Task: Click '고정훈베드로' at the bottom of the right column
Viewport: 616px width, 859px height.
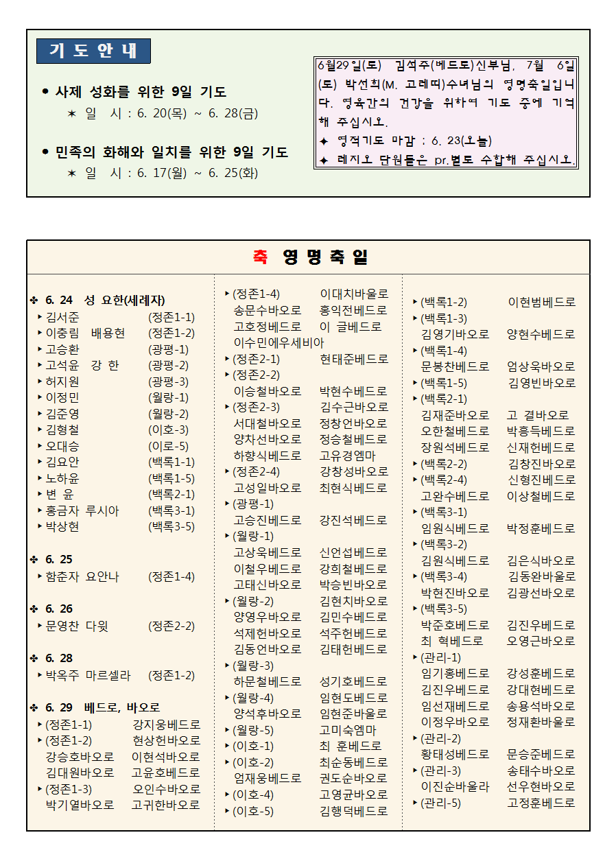Action: [541, 802]
